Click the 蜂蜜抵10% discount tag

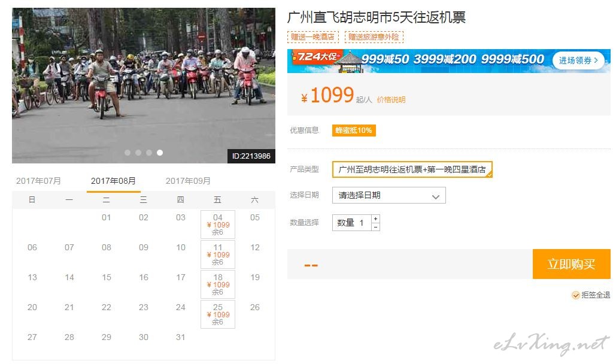[354, 131]
